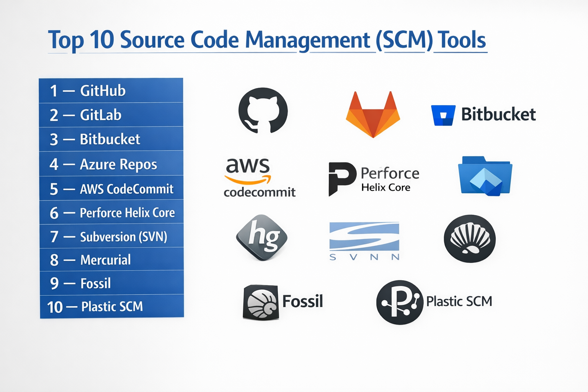Choose list row 2 — GitLab
Viewport: 588px width, 392px height.
pyautogui.click(x=111, y=115)
